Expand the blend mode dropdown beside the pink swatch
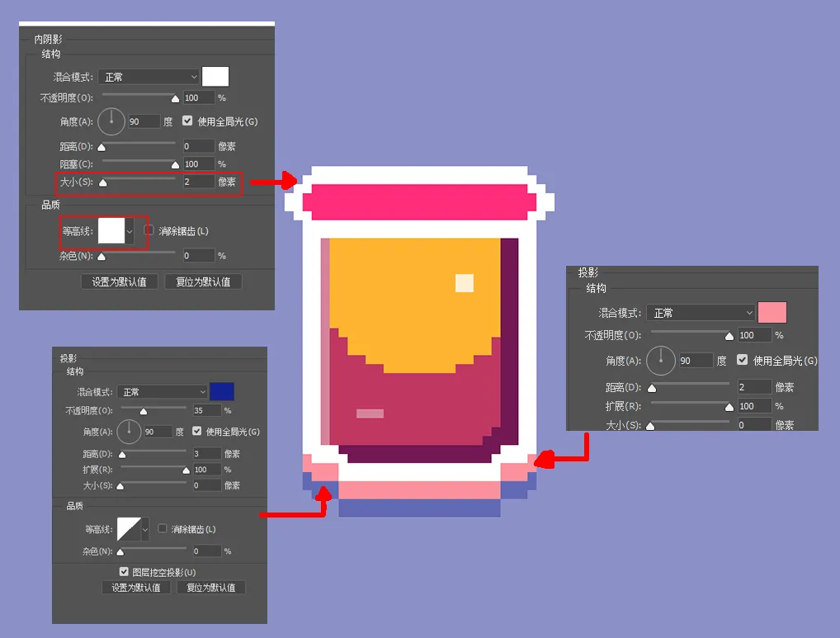The width and height of the screenshot is (840, 638). coord(701,313)
